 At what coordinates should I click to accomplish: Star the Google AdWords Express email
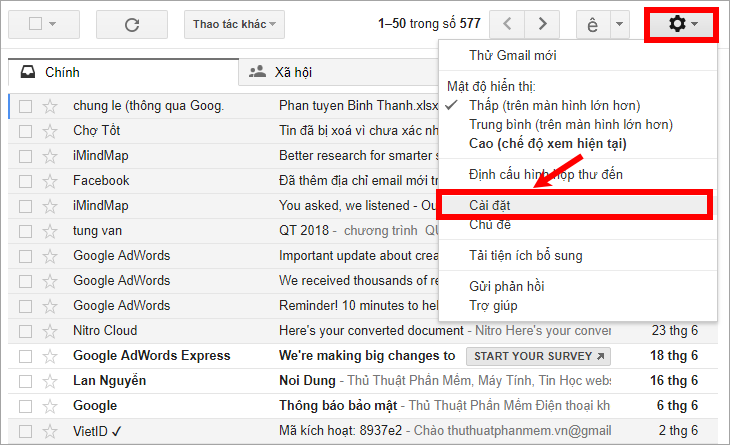point(50,356)
